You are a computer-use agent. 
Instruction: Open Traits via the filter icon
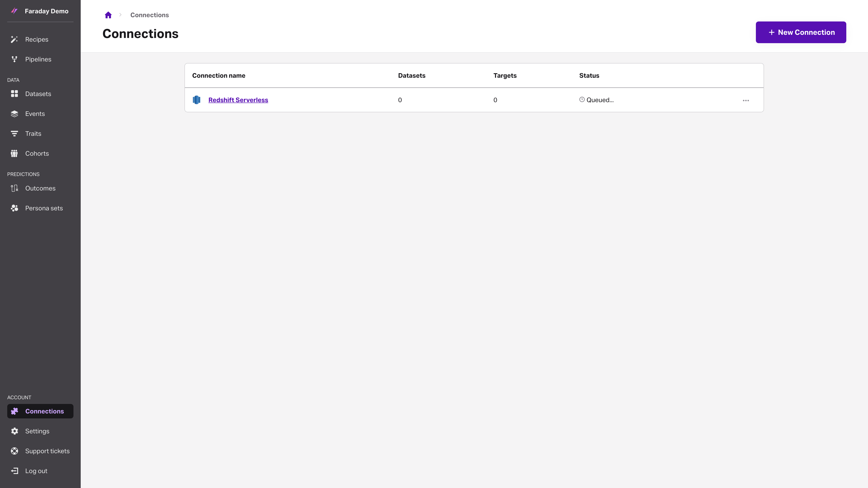tap(14, 133)
